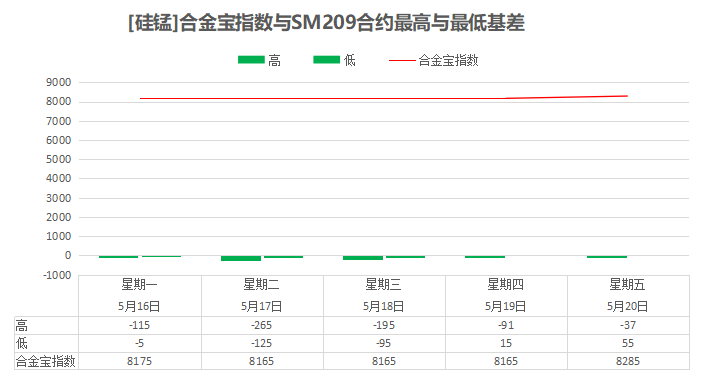Screen dimensions: 707x383
Task: Click the green 高 legend swatch
Action: [251, 60]
